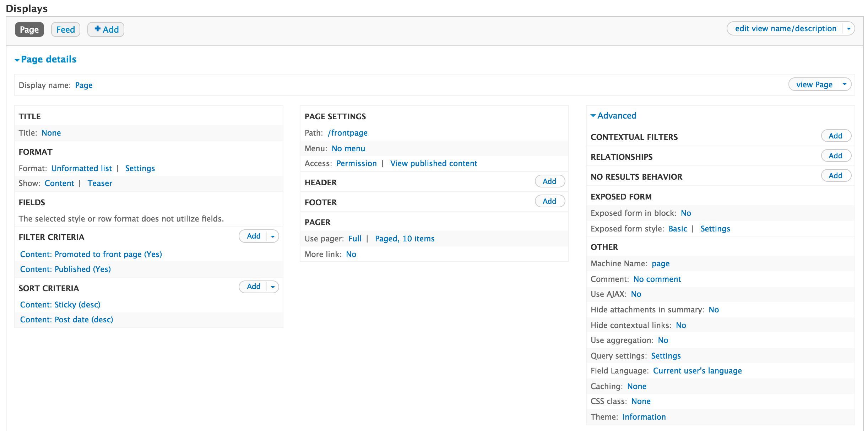Image resolution: width=868 pixels, height=431 pixels.
Task: Click the Feed display tab
Action: 66,29
